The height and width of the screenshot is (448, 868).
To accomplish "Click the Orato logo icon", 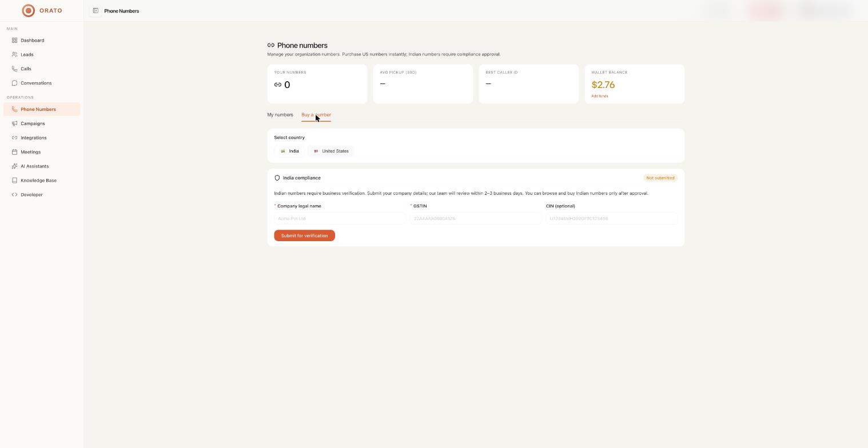I will point(28,10).
